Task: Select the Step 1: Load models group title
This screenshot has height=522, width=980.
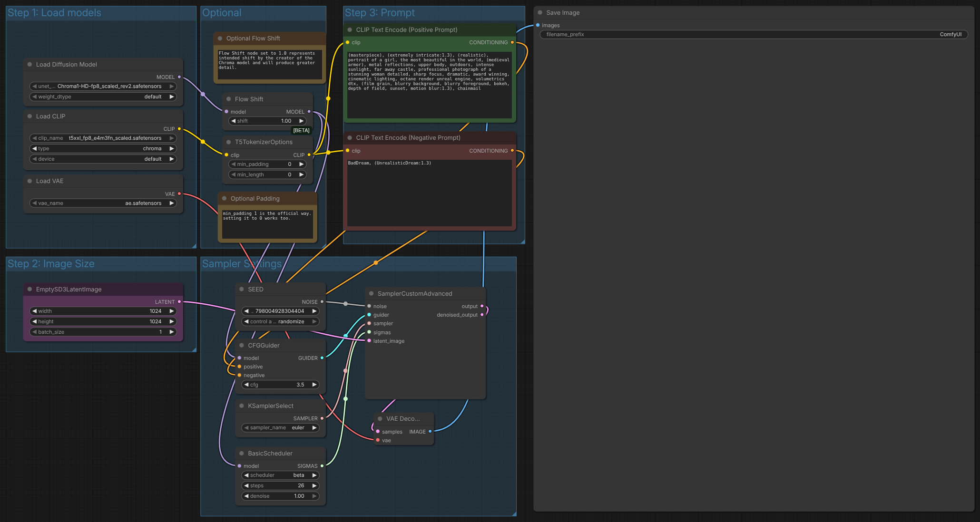Action: click(54, 13)
